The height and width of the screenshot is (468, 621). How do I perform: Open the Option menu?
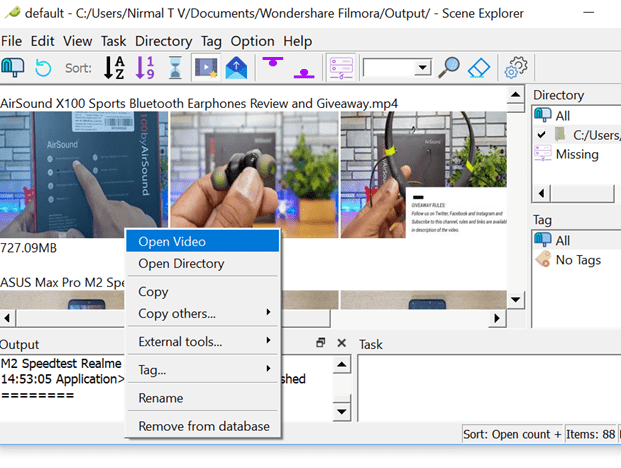point(252,41)
